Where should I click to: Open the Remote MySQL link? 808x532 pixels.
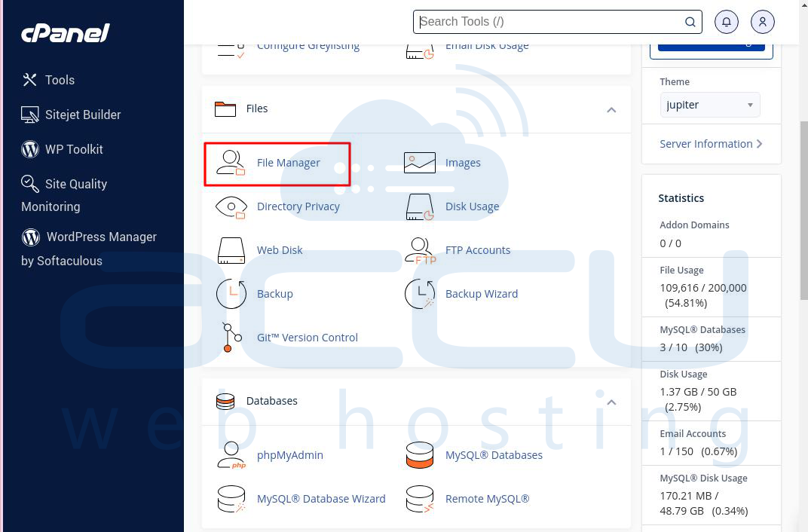click(487, 499)
